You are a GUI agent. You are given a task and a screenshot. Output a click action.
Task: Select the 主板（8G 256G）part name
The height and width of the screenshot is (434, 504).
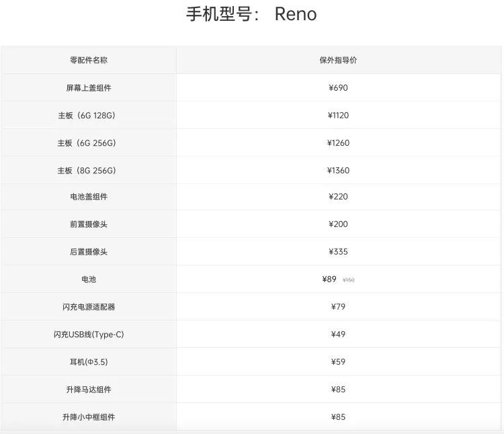[x=87, y=171]
